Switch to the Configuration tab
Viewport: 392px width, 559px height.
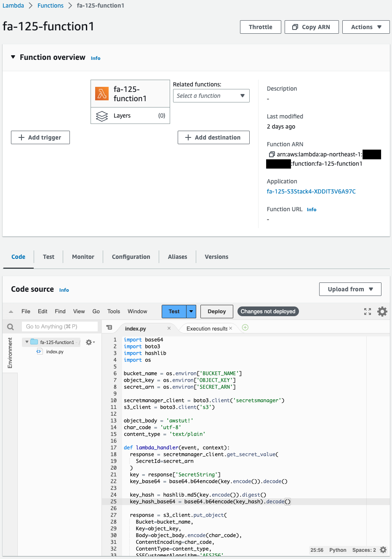tap(131, 257)
